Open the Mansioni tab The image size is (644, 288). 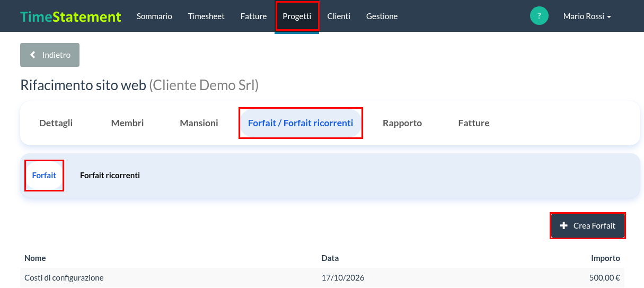tap(199, 123)
